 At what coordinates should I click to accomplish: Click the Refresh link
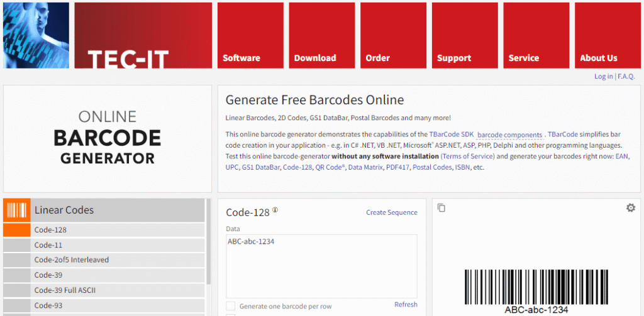coord(406,305)
